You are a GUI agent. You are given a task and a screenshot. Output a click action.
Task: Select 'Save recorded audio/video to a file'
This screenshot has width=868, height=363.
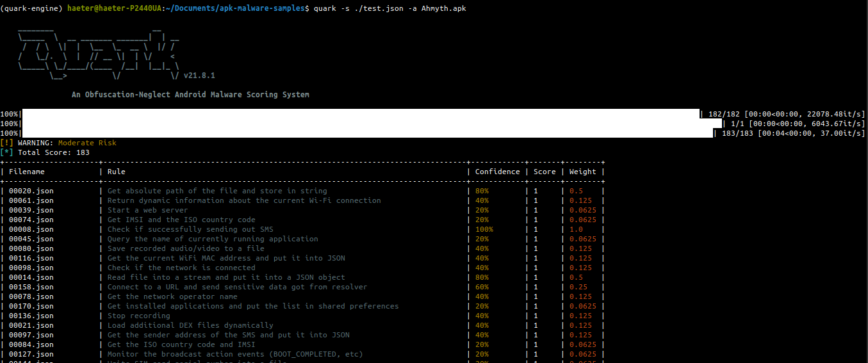pos(186,248)
